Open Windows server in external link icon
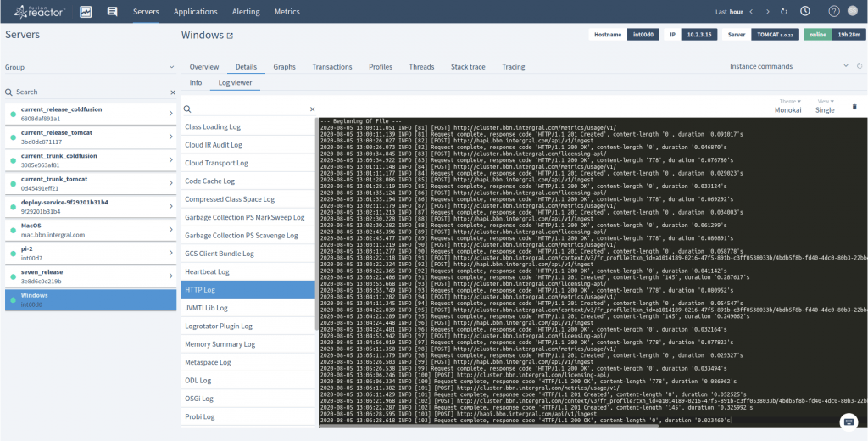Screen dimensions: 868x441 point(230,36)
